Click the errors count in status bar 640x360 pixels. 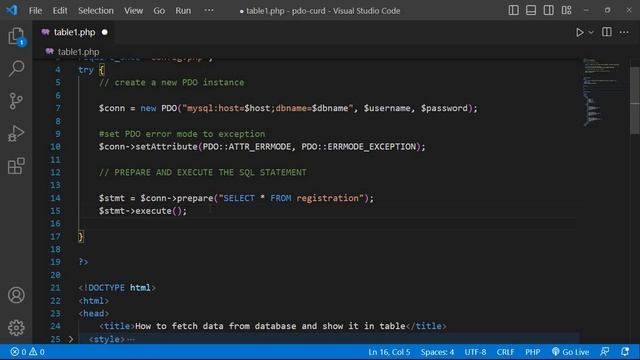[x=18, y=352]
